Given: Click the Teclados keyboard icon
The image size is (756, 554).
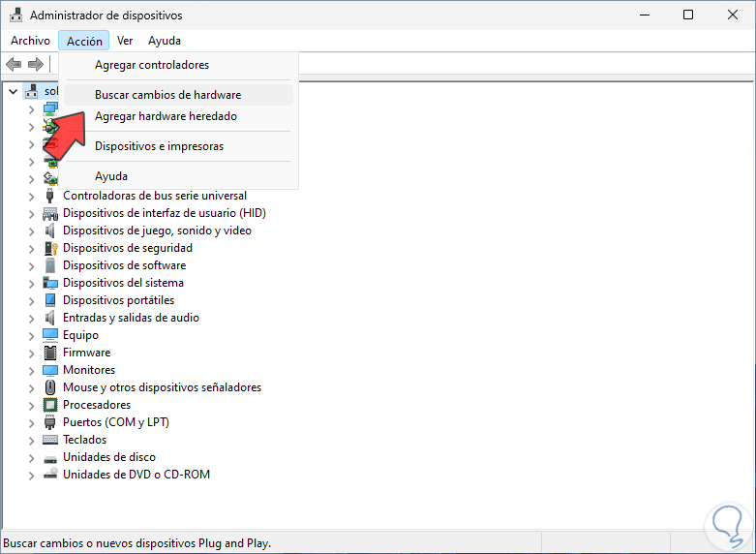Looking at the screenshot, I should click(x=50, y=440).
